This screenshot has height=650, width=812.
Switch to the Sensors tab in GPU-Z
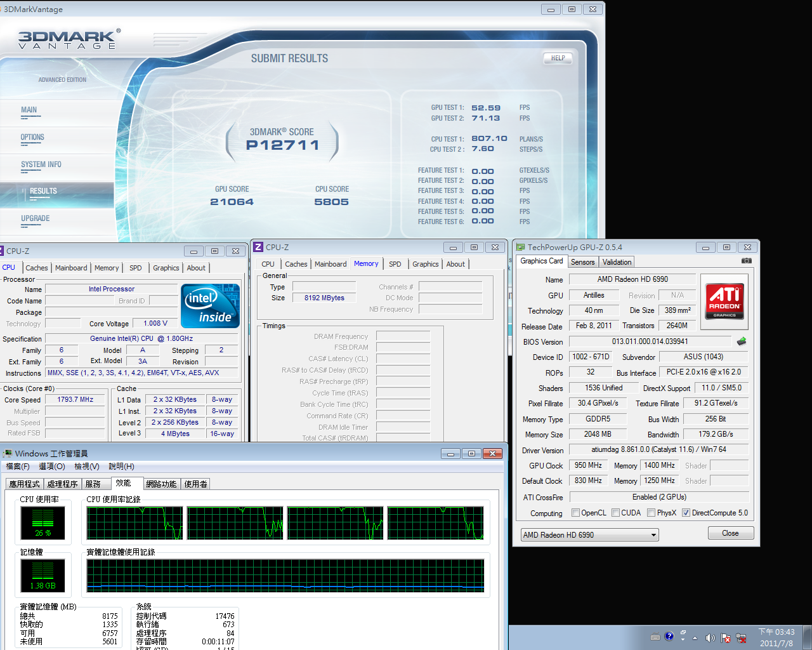tap(582, 262)
